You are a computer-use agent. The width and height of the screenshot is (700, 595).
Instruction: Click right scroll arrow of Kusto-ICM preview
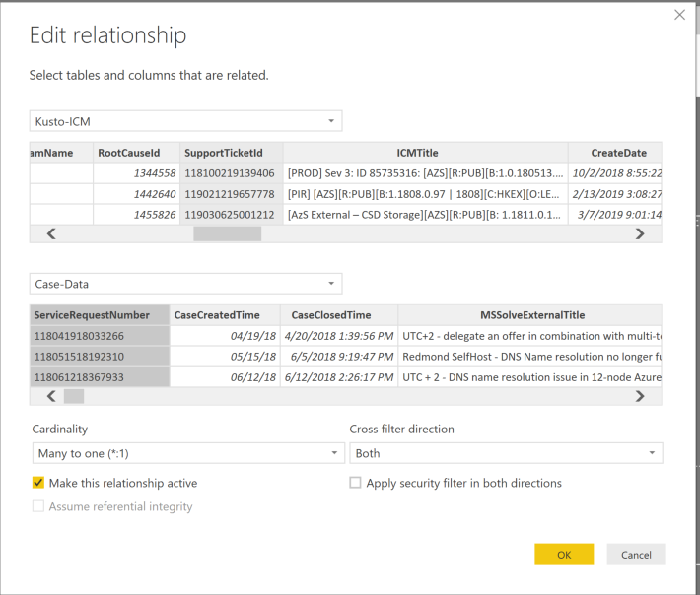point(640,233)
